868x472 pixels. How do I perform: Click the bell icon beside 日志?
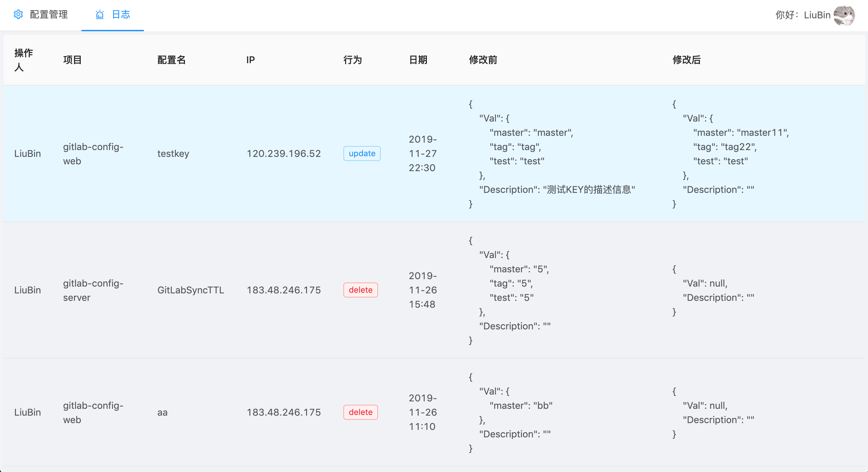pos(99,15)
